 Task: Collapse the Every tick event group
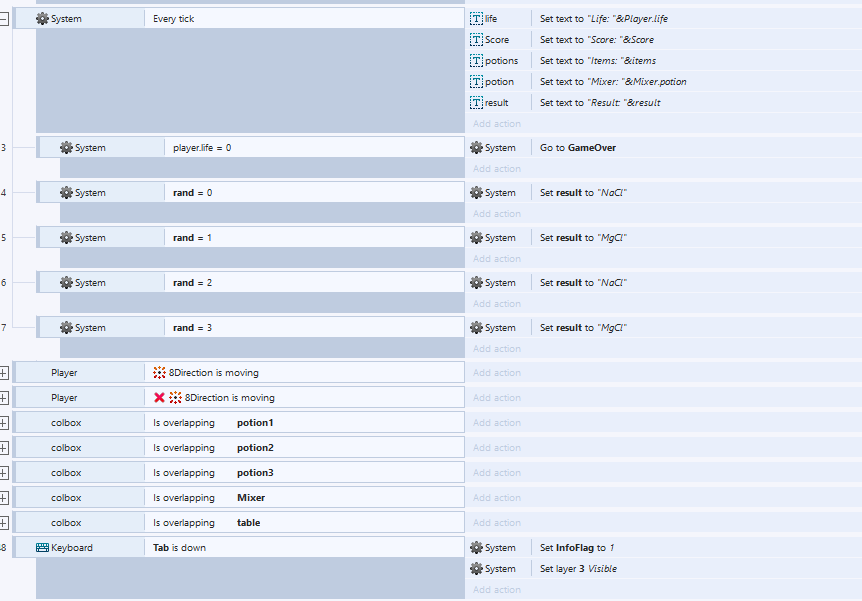(4, 19)
